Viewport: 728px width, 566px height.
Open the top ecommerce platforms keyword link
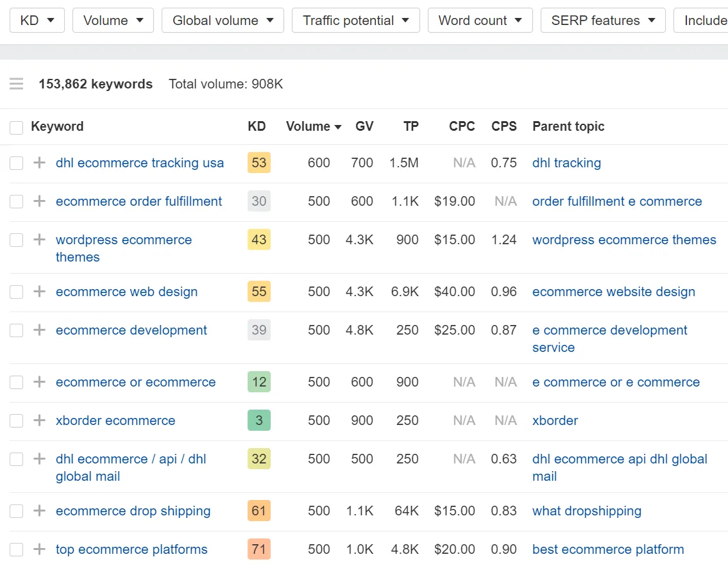131,549
